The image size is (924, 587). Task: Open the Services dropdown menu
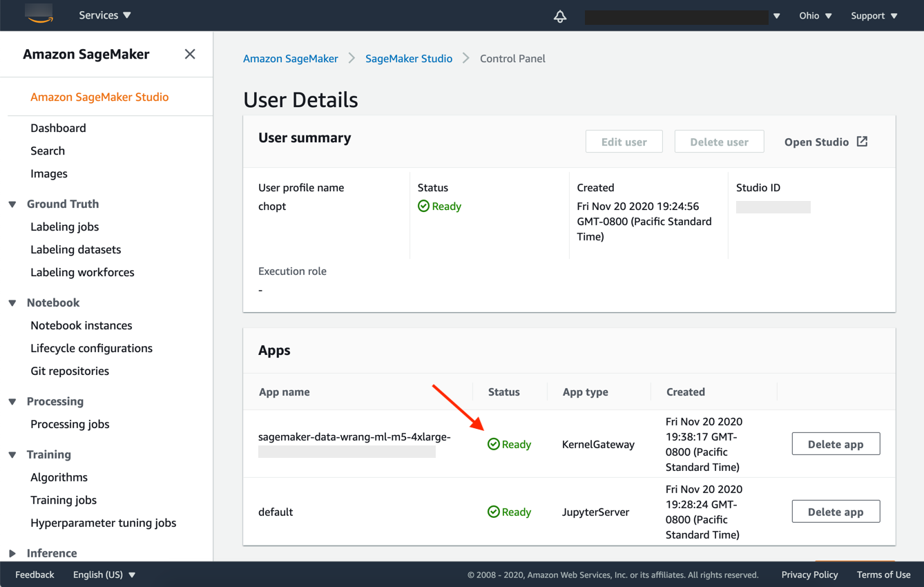tap(104, 15)
